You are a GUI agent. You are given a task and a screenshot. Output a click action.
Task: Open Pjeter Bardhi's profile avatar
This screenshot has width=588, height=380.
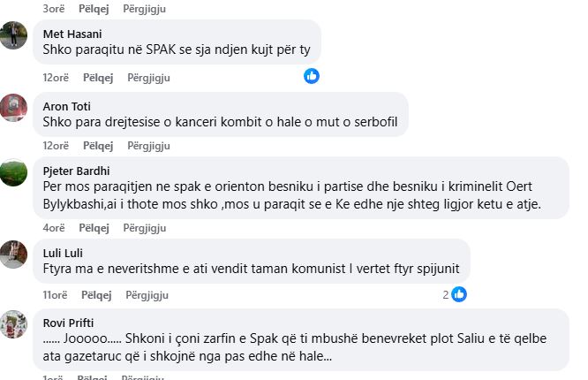(x=13, y=172)
